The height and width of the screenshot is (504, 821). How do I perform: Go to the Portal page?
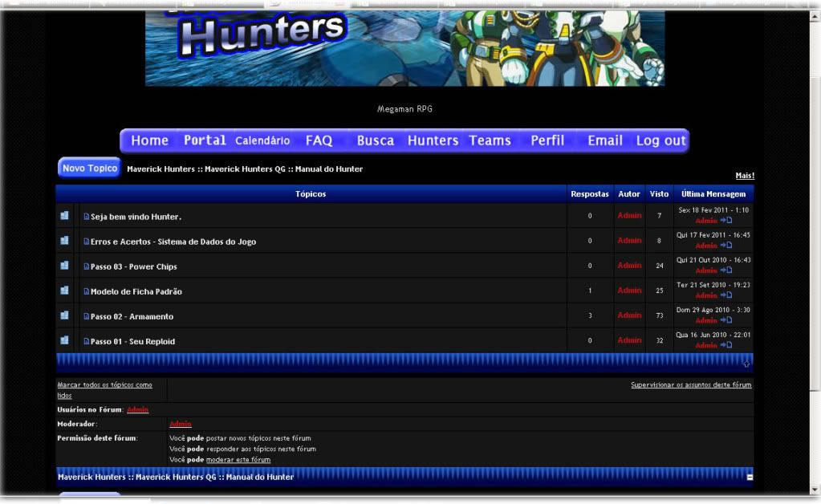[x=205, y=140]
